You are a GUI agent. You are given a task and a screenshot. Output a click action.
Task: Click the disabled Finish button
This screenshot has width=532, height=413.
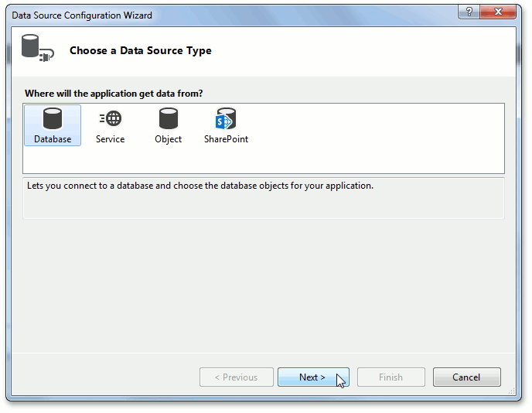(x=390, y=377)
